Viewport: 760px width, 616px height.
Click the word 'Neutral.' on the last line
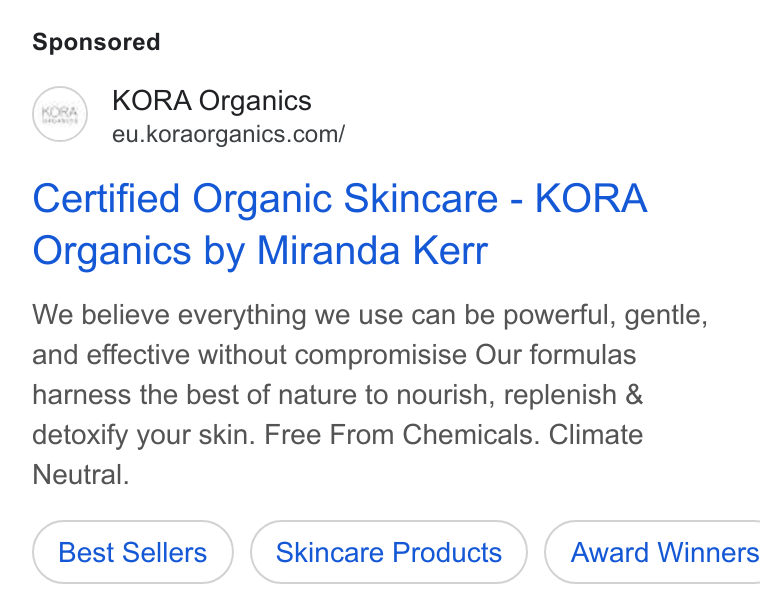point(81,474)
